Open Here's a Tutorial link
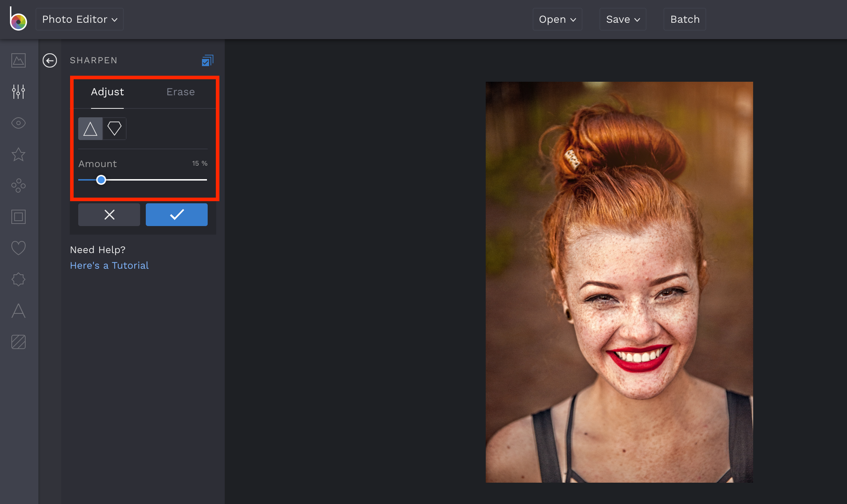Viewport: 847px width, 504px height. click(x=109, y=265)
